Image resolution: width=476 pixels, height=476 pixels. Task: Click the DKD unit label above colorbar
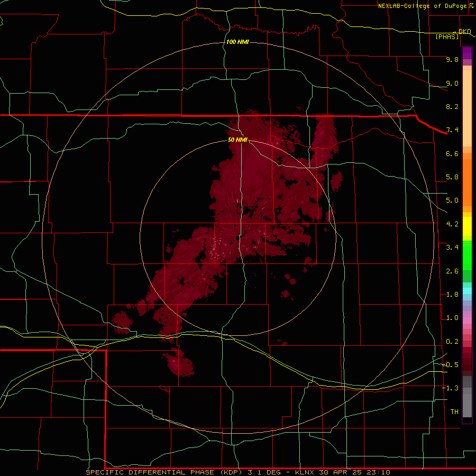(465, 31)
